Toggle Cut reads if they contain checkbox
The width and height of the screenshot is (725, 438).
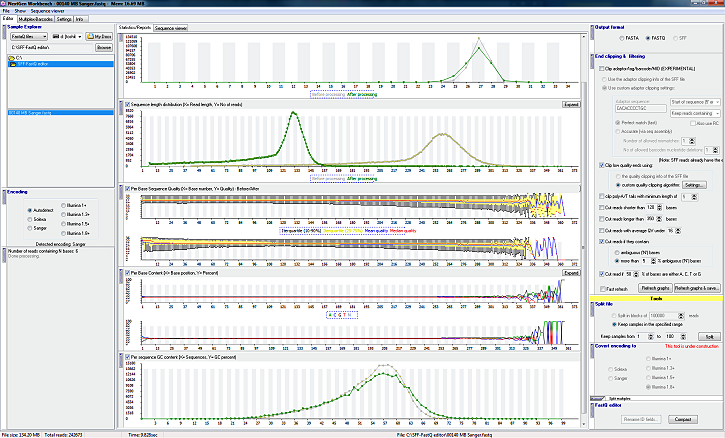(x=602, y=241)
